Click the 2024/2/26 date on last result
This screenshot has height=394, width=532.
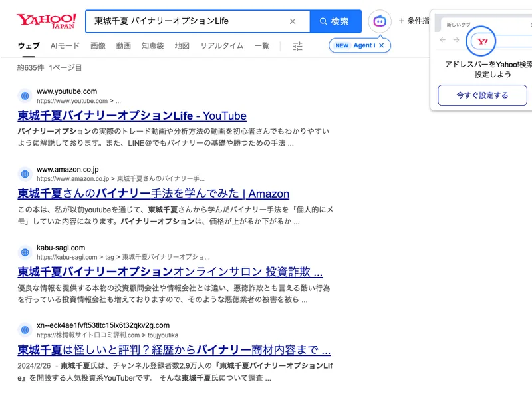(x=34, y=366)
